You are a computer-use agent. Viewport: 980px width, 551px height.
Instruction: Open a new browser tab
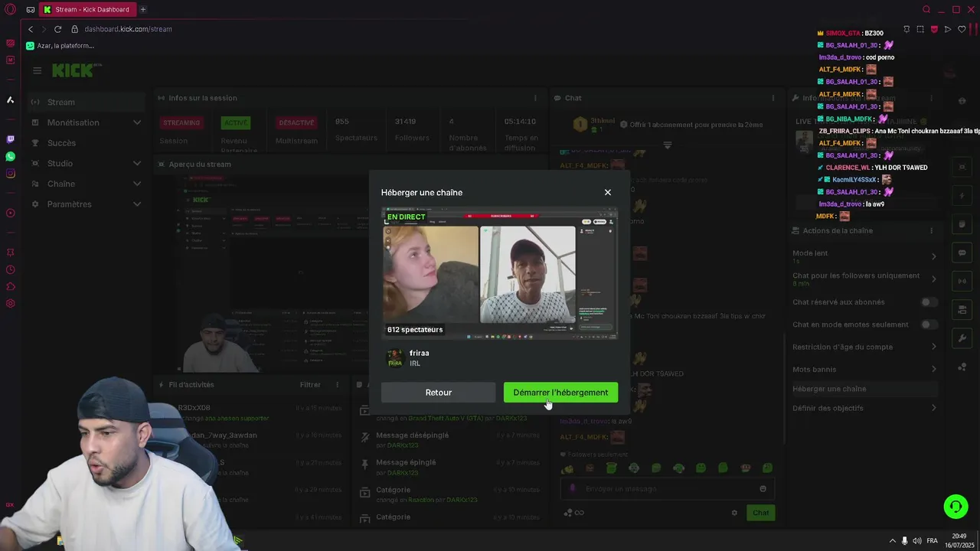(x=142, y=9)
